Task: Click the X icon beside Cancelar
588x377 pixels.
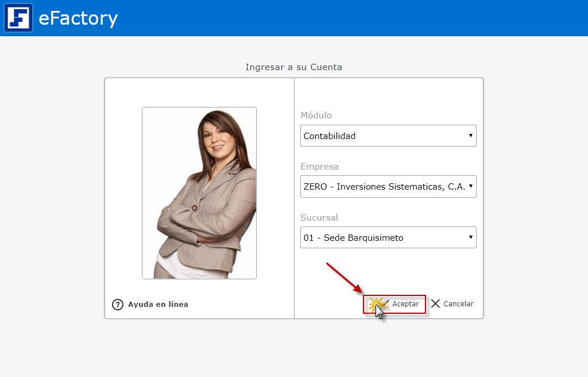Action: click(x=436, y=303)
